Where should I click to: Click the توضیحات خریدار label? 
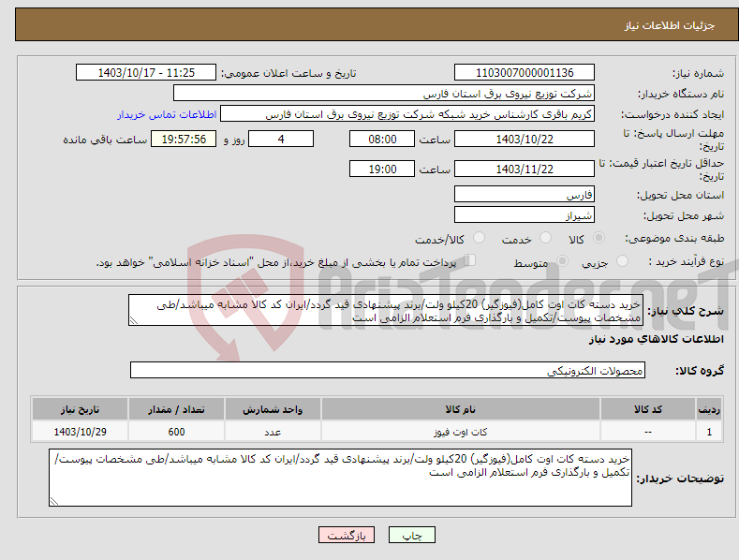click(x=680, y=479)
